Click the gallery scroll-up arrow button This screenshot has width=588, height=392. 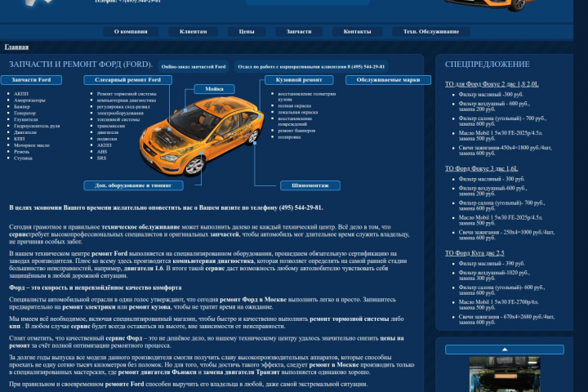505,350
